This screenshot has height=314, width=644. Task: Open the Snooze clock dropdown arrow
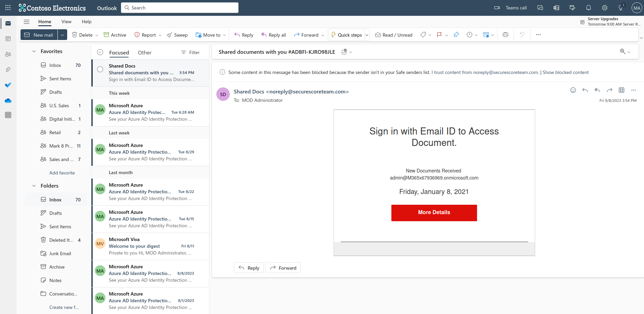click(476, 35)
